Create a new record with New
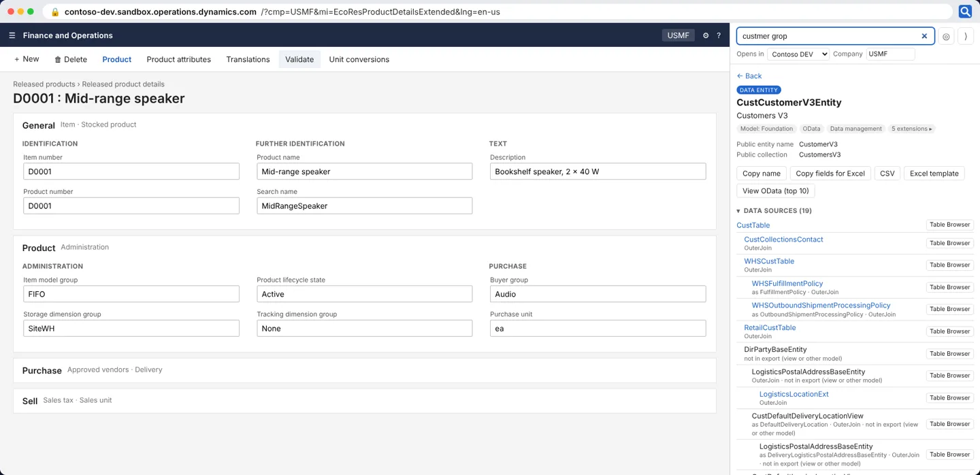This screenshot has height=475, width=980. pyautogui.click(x=27, y=59)
